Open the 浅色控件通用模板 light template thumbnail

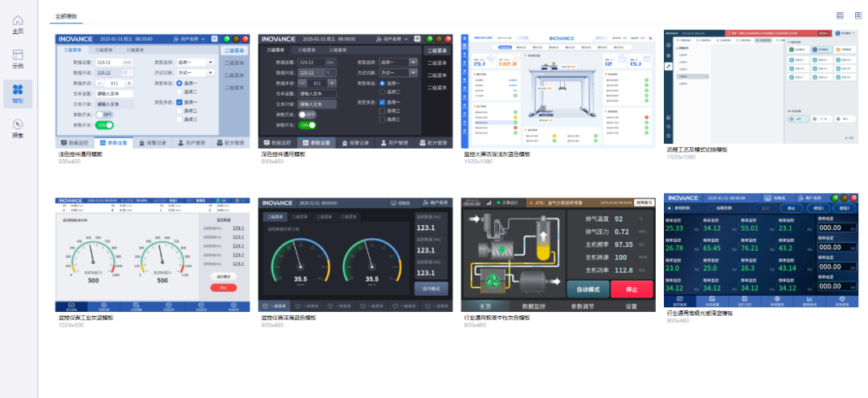pyautogui.click(x=153, y=92)
